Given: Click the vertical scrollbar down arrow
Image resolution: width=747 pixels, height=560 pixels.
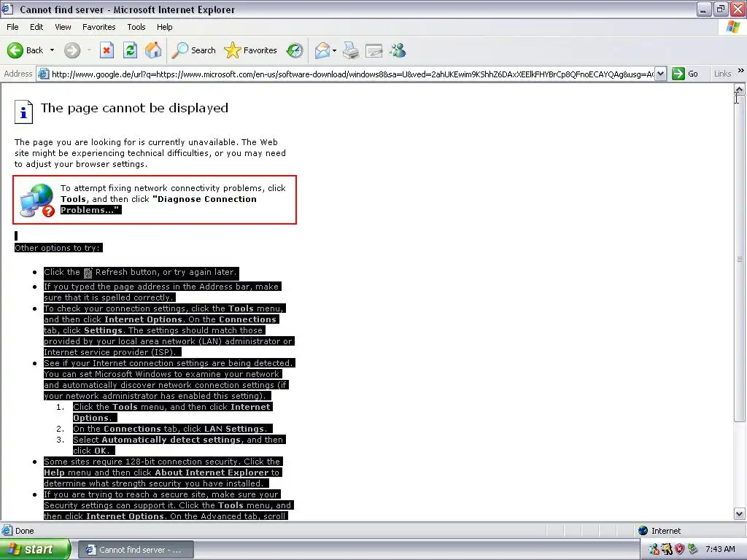Looking at the screenshot, I should (x=739, y=513).
